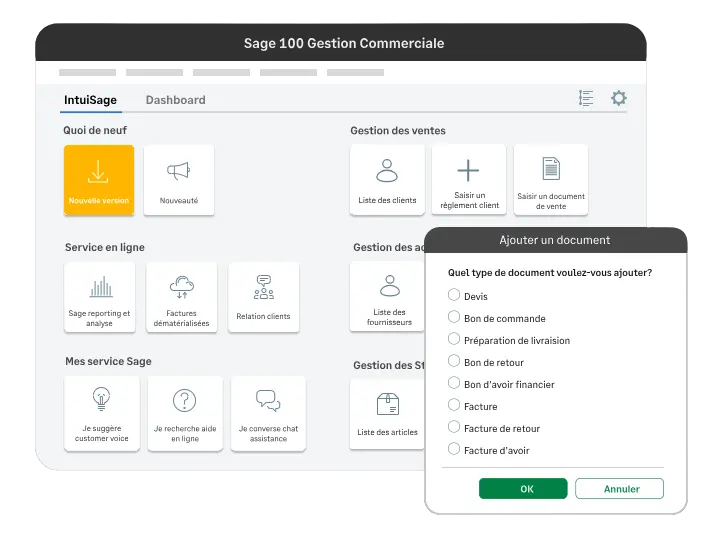This screenshot has width=723, height=549.
Task: Open Liste des clients tile
Action: (387, 180)
